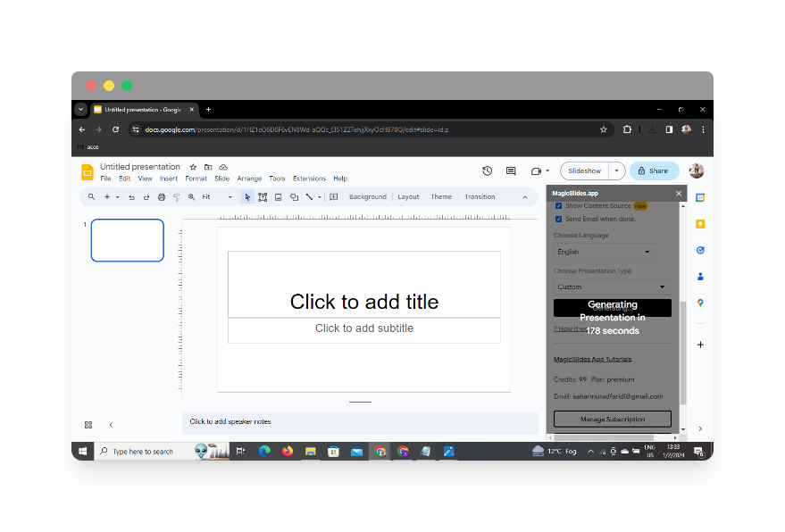Open Contacts side panel
The image size is (785, 532).
(x=700, y=276)
